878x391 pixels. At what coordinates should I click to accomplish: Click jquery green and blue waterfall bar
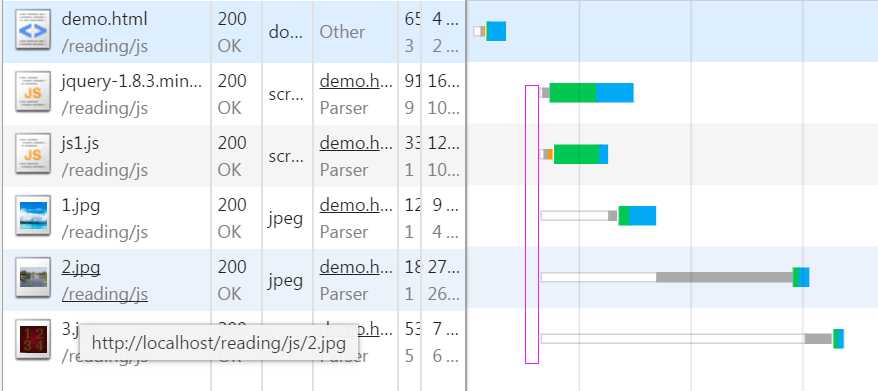point(591,93)
